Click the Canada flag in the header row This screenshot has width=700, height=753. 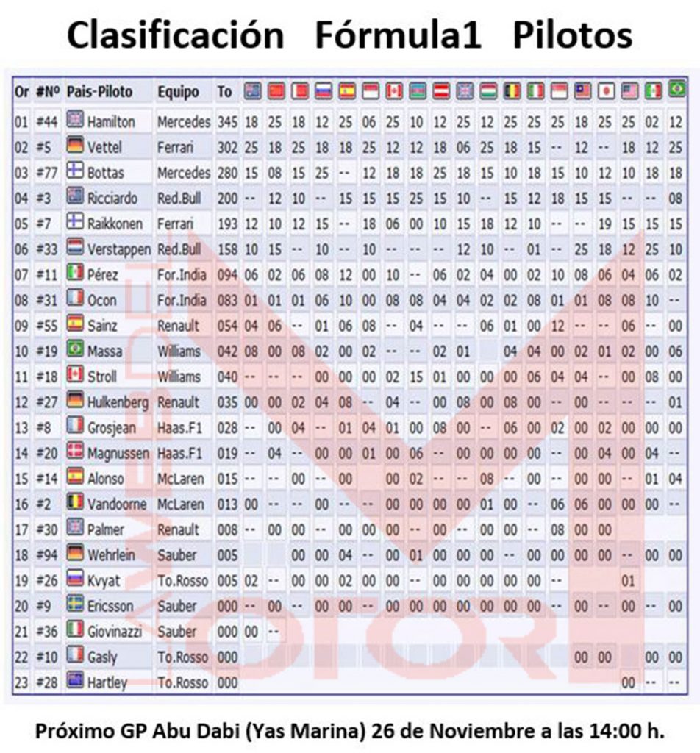[x=393, y=91]
